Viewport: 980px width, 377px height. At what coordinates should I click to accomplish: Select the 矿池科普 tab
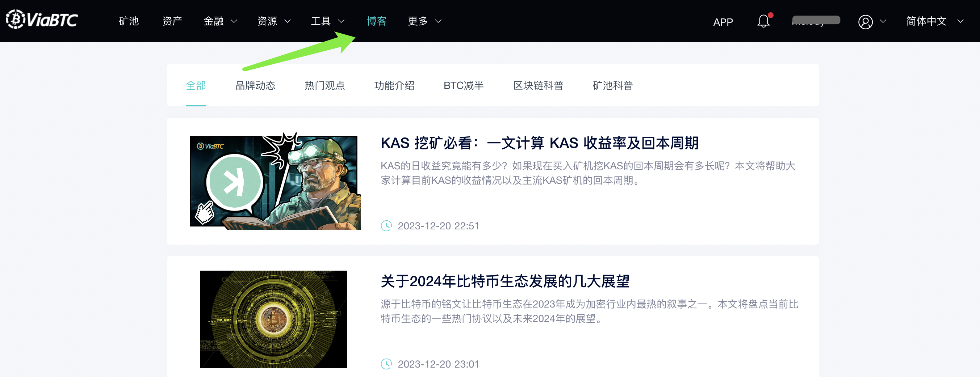pos(612,85)
